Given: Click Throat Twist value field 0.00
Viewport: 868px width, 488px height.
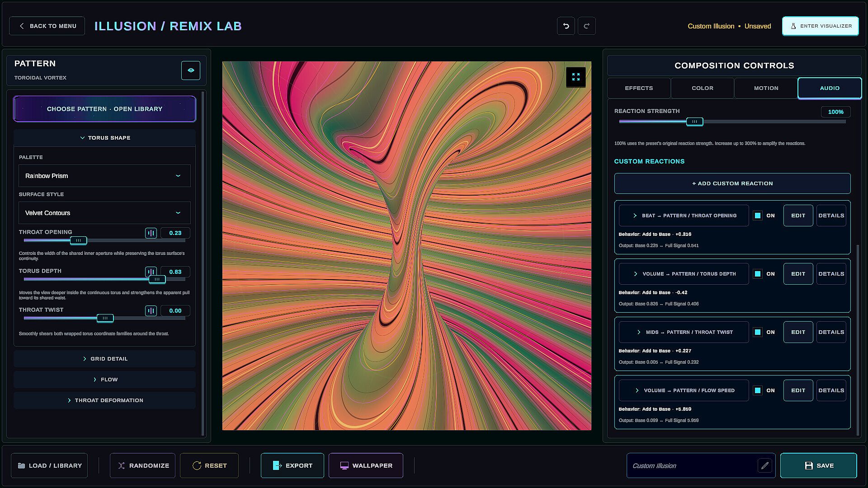Looking at the screenshot, I should (175, 311).
